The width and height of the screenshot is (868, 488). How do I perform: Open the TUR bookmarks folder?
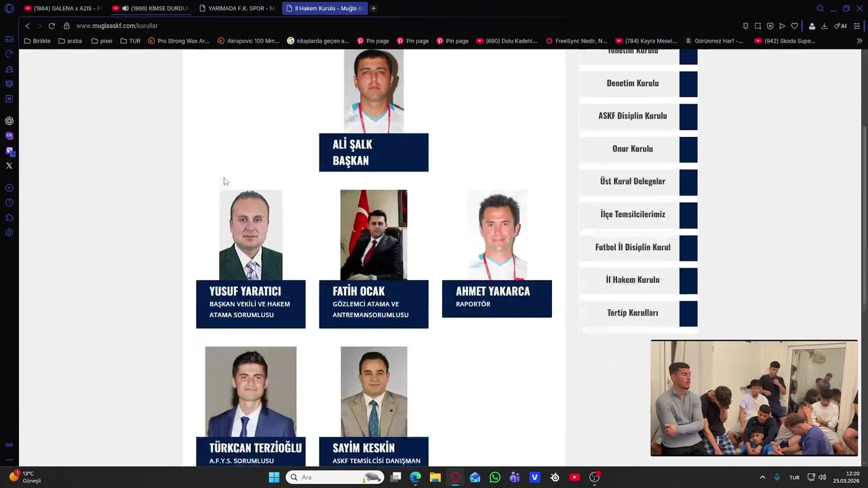coord(130,41)
